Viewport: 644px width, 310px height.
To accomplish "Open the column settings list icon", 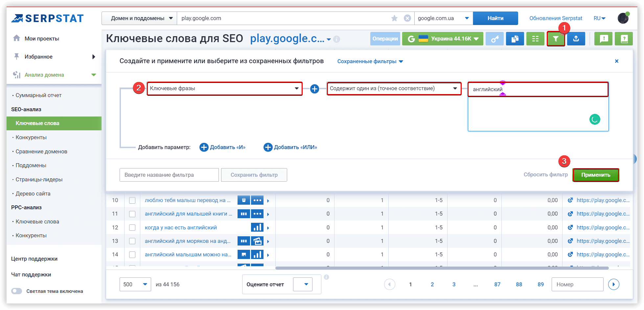I will 535,39.
